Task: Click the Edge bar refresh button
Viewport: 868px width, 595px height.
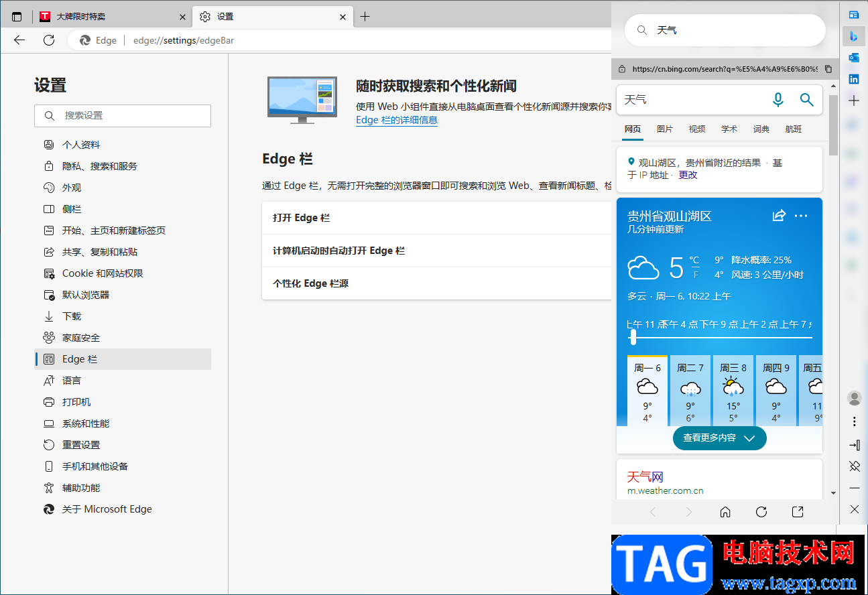Action: tap(761, 512)
